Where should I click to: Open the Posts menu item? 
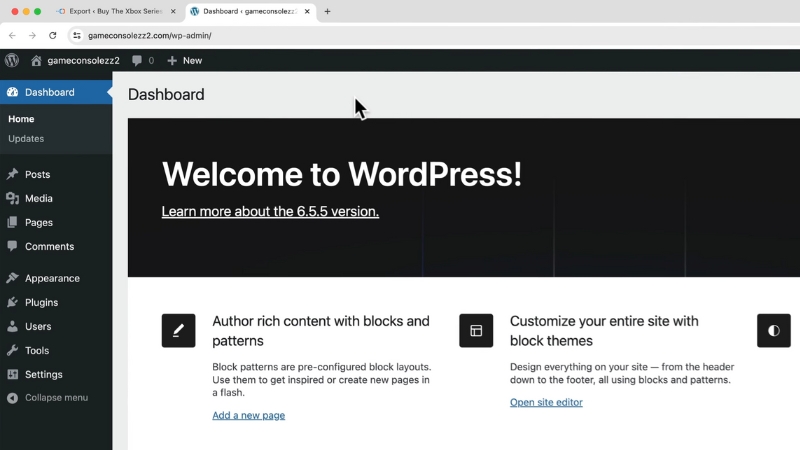coord(37,174)
